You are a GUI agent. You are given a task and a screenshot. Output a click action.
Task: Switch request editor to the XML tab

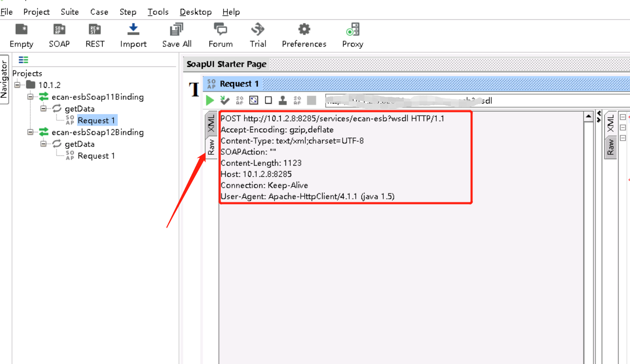point(211,123)
